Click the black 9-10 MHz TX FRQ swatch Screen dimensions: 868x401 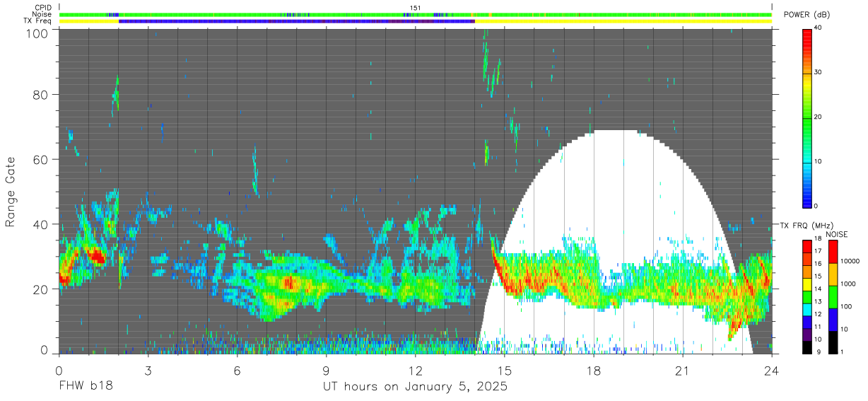[x=807, y=347]
